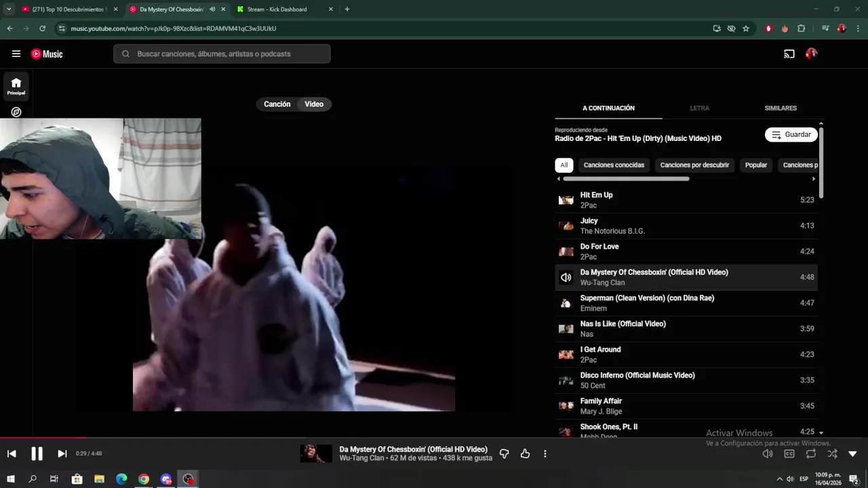Screen dimensions: 868x488
Task: Select the All filter chip
Action: pyautogui.click(x=564, y=165)
